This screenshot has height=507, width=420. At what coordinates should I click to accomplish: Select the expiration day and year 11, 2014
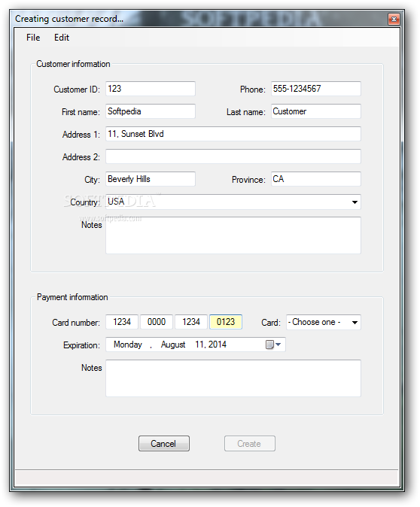211,345
